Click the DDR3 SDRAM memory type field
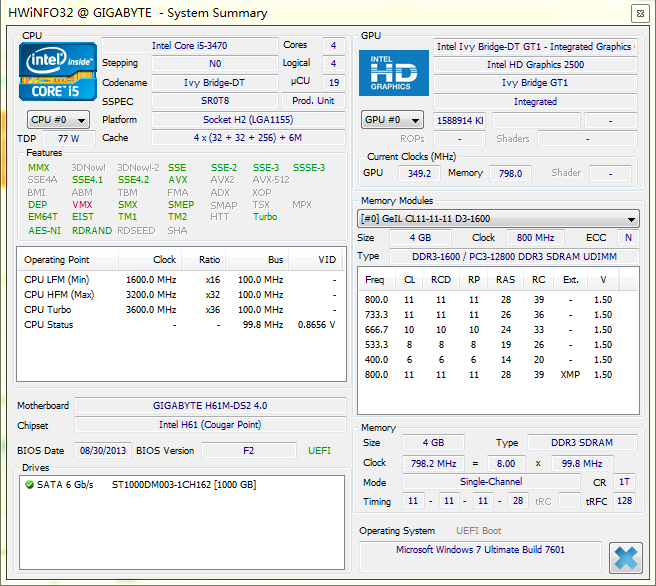The height and width of the screenshot is (586, 656). [582, 443]
